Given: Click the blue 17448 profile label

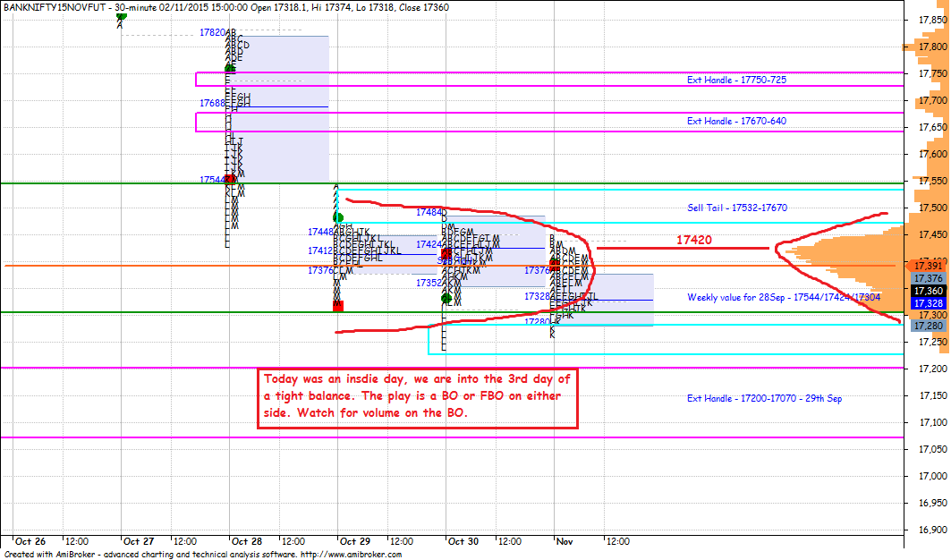Looking at the screenshot, I should 320,232.
